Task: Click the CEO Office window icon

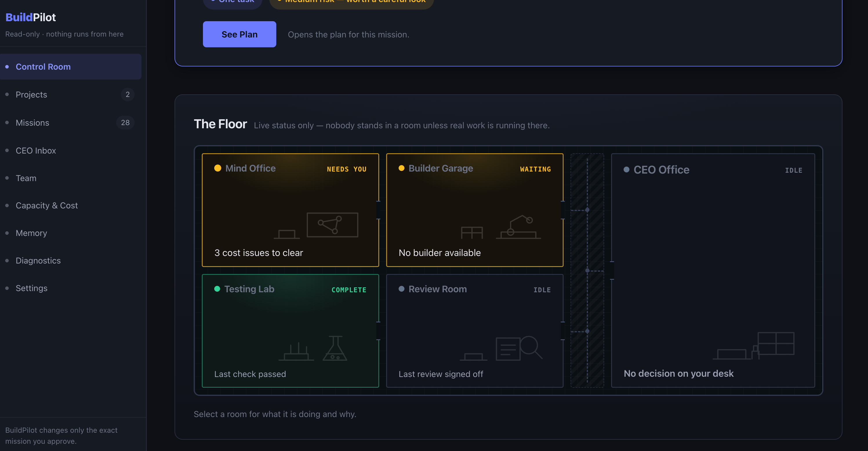Action: pyautogui.click(x=776, y=343)
